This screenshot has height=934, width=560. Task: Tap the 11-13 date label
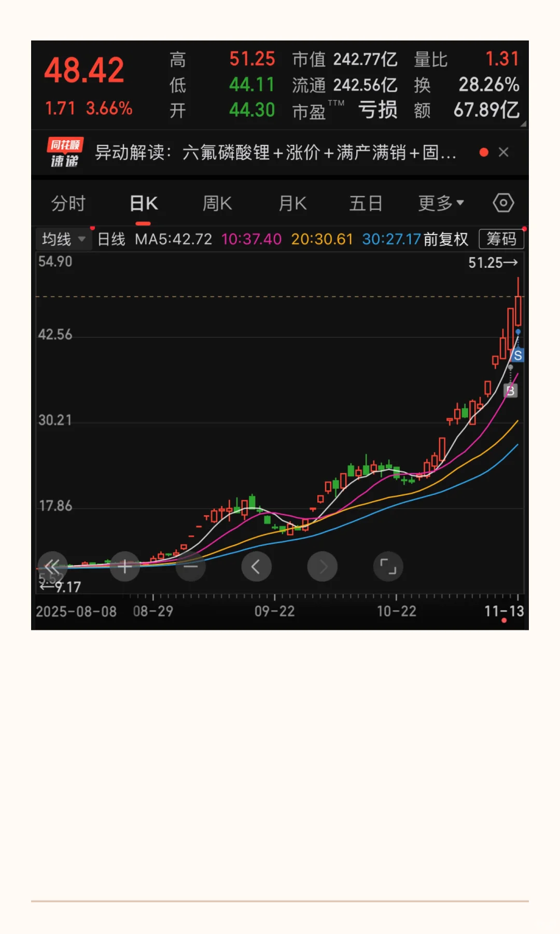tap(504, 611)
